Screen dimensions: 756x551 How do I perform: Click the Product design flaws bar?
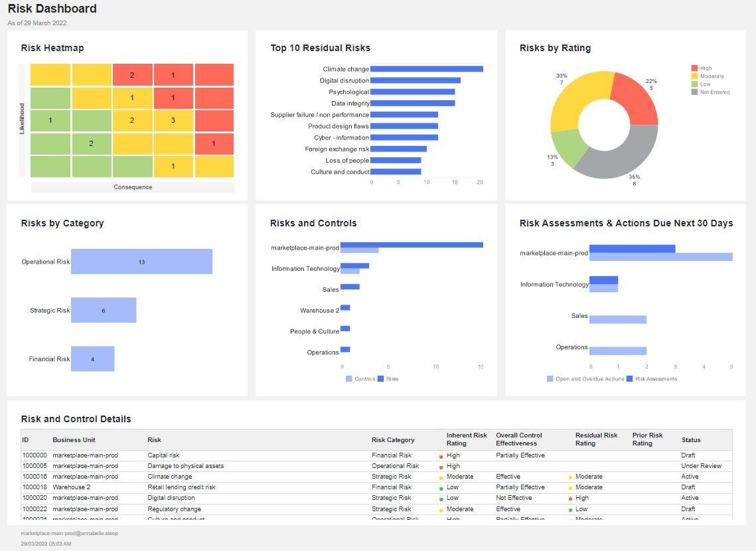click(404, 126)
